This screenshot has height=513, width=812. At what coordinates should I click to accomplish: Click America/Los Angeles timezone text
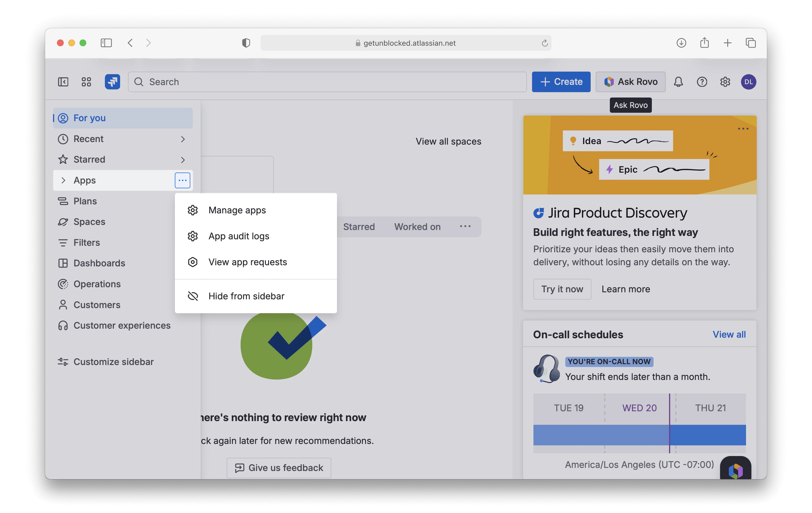pos(639,465)
